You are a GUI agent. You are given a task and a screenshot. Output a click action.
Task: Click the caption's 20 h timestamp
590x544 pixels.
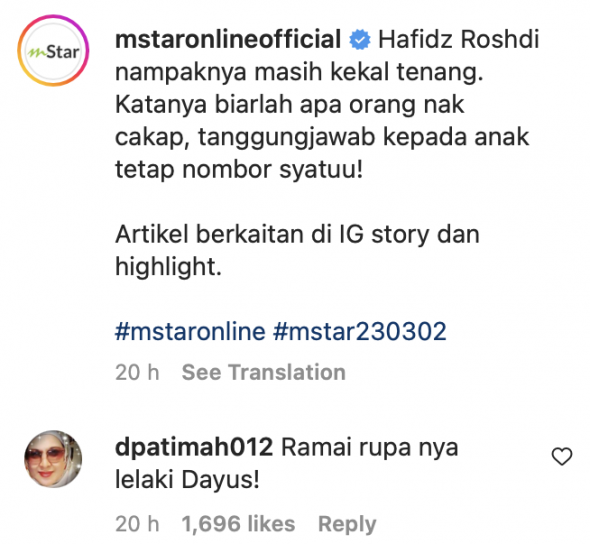click(137, 372)
